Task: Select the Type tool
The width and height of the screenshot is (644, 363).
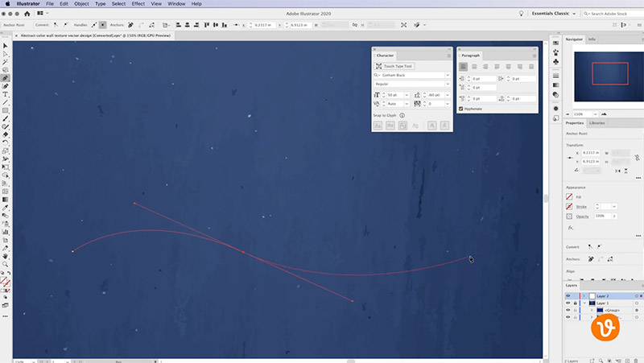Action: 6,94
